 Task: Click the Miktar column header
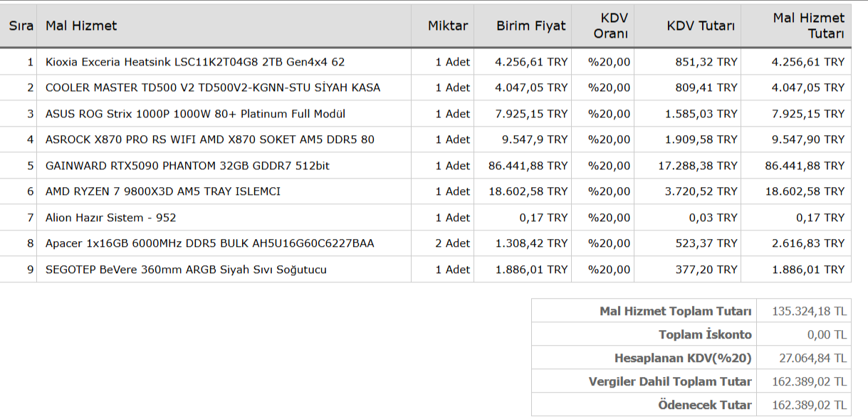[448, 26]
